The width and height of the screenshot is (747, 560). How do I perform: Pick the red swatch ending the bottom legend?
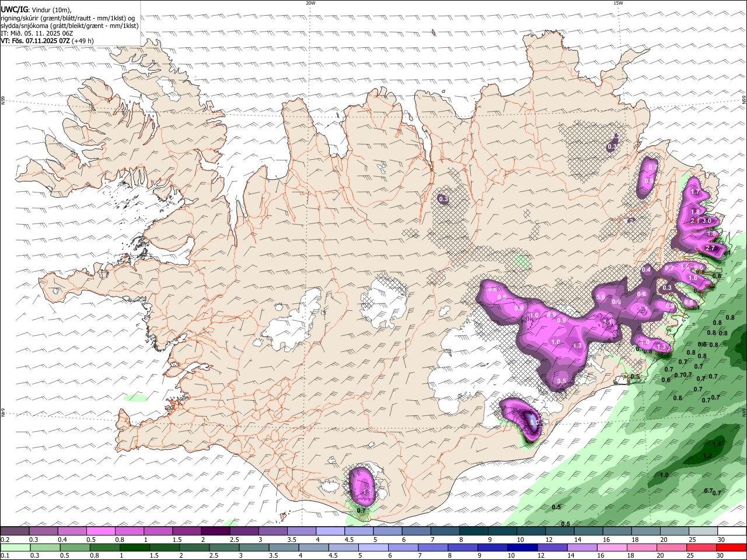coord(731,547)
